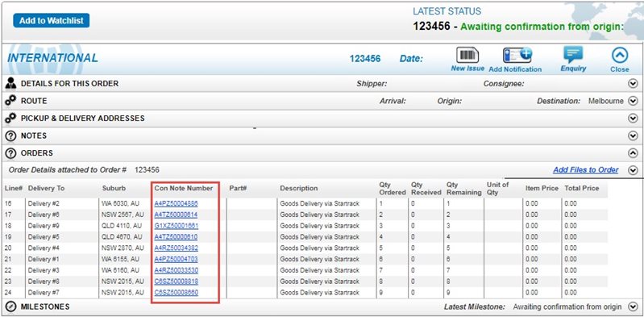644x317 pixels.
Task: Expand the Details For This Order section chevron
Action: (x=633, y=84)
